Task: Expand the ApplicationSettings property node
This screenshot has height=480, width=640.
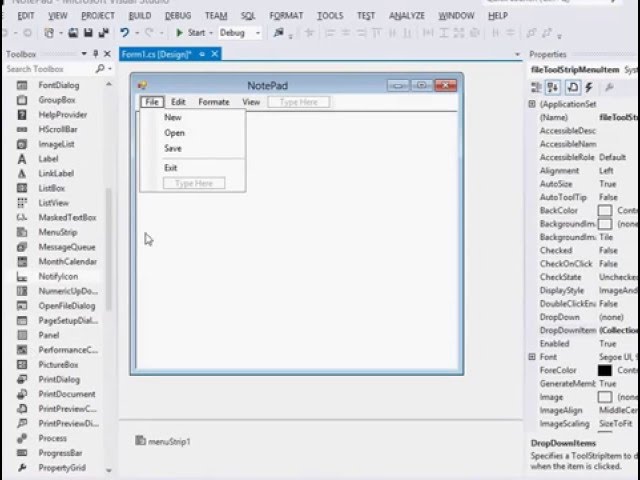Action: pyautogui.click(x=532, y=104)
